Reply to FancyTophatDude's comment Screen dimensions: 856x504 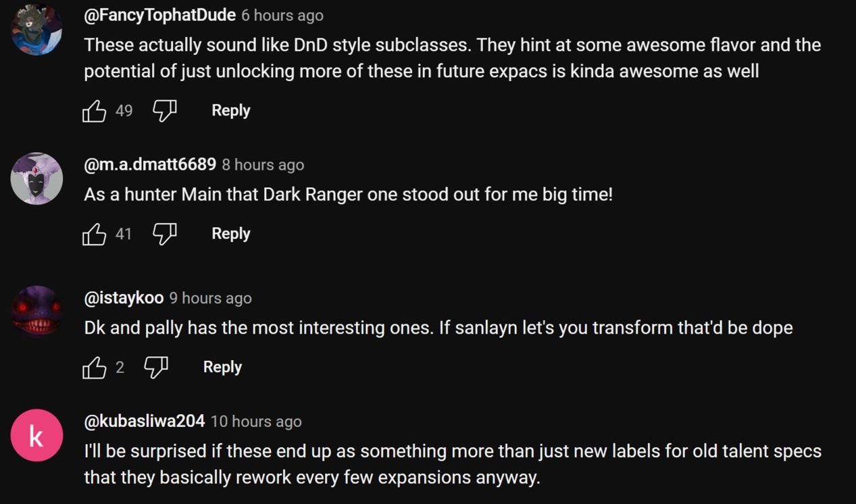230,111
